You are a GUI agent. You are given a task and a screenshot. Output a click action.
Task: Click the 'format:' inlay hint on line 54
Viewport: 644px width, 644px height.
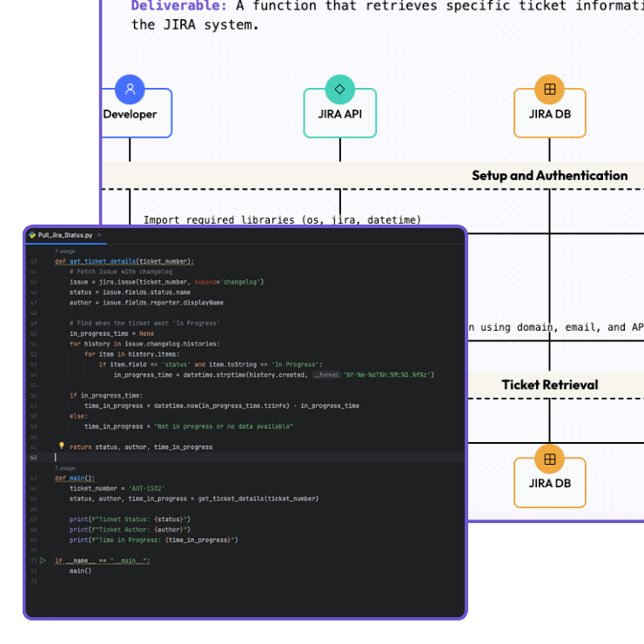(x=326, y=374)
